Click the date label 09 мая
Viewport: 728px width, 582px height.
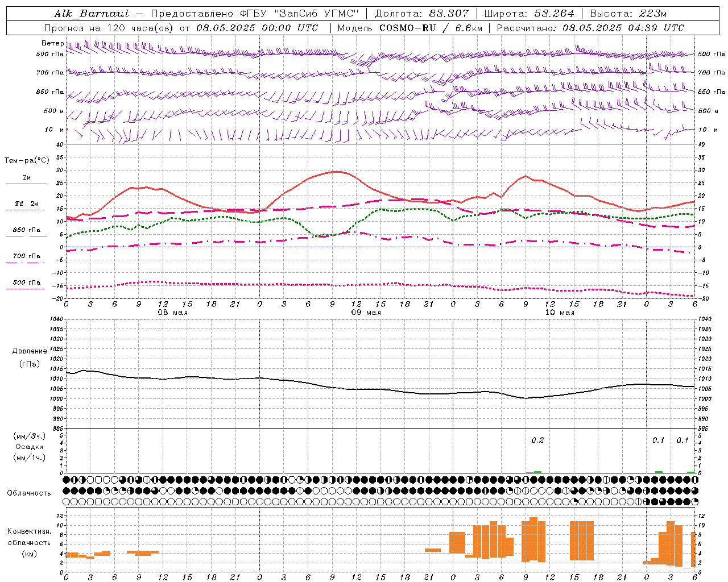click(366, 313)
